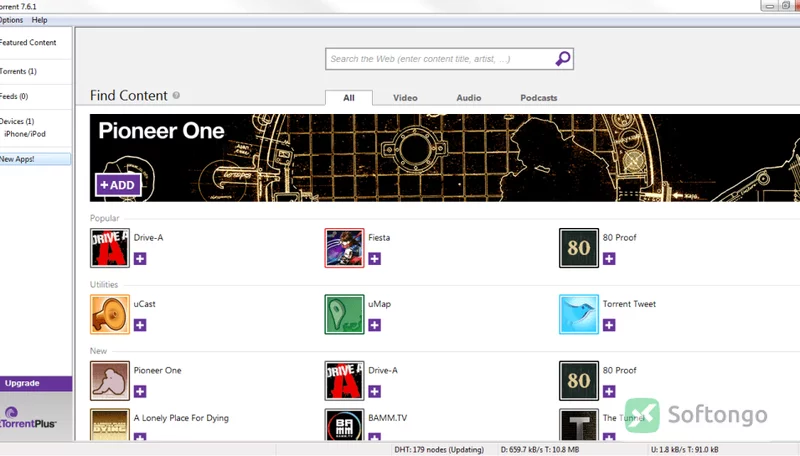The width and height of the screenshot is (800, 456).
Task: Click the Find Content help question icon
Action: (176, 95)
